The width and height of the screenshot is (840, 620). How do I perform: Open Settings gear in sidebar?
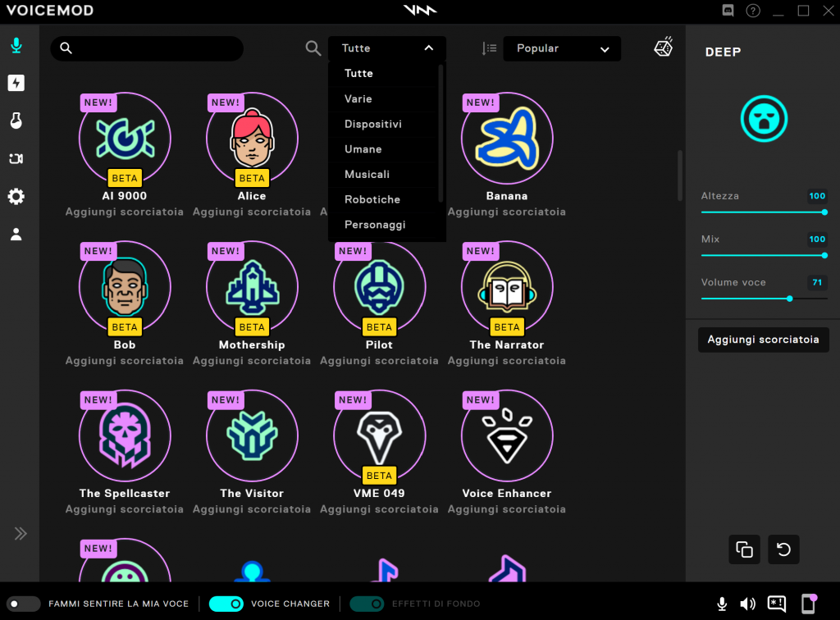click(x=16, y=197)
